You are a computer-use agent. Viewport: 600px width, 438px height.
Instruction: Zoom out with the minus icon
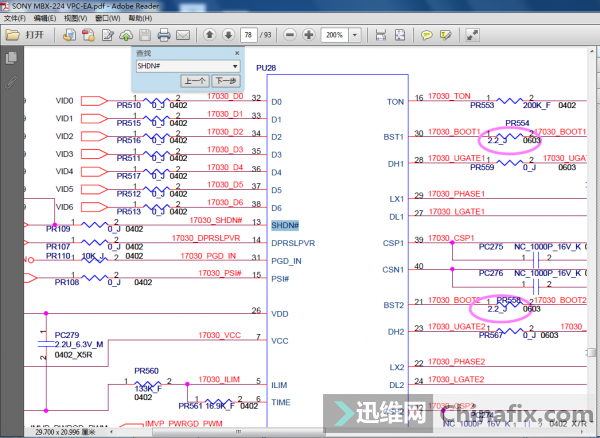coord(290,35)
